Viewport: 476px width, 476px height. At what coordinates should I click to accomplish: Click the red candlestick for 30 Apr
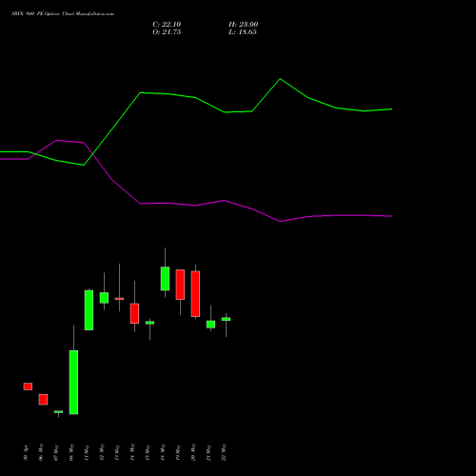(x=28, y=387)
